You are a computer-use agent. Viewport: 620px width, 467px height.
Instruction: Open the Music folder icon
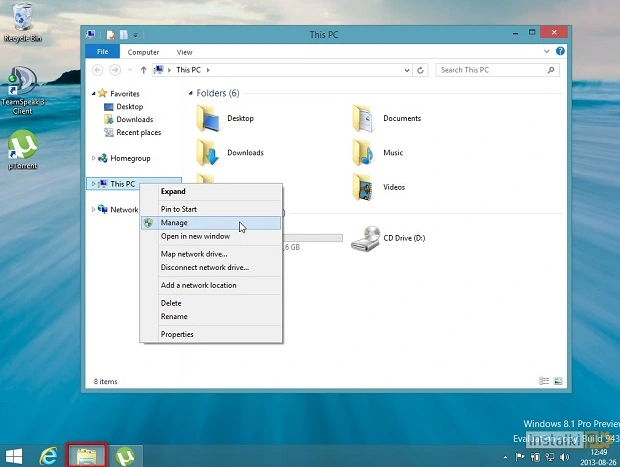tap(362, 152)
